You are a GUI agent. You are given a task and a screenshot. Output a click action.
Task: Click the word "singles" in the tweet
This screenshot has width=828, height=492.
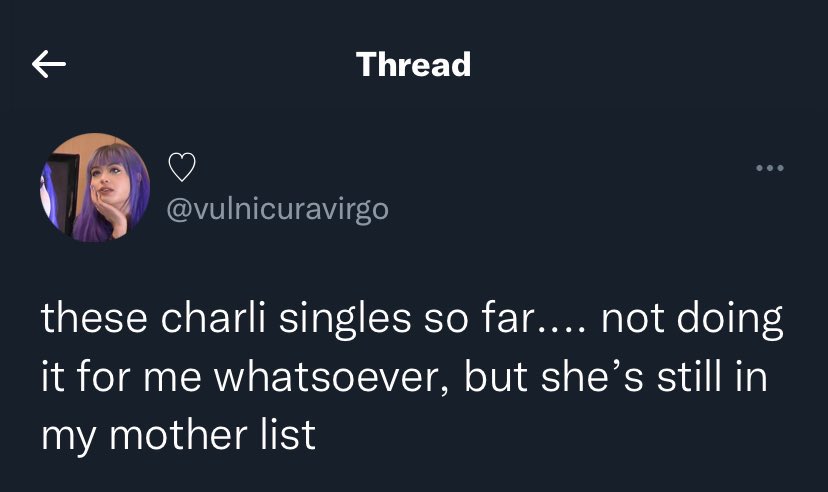point(336,320)
